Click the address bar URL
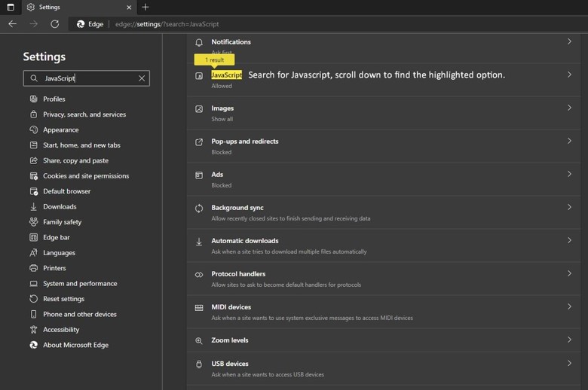The image size is (588, 390). 166,24
